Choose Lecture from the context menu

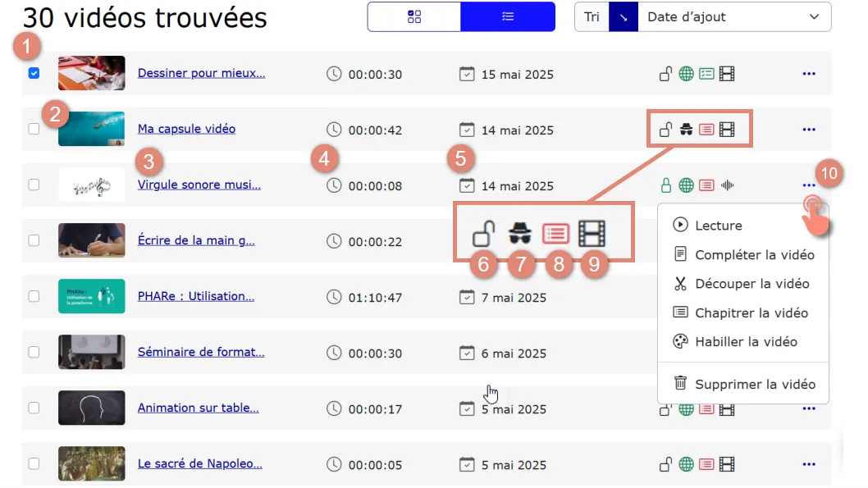click(743, 226)
